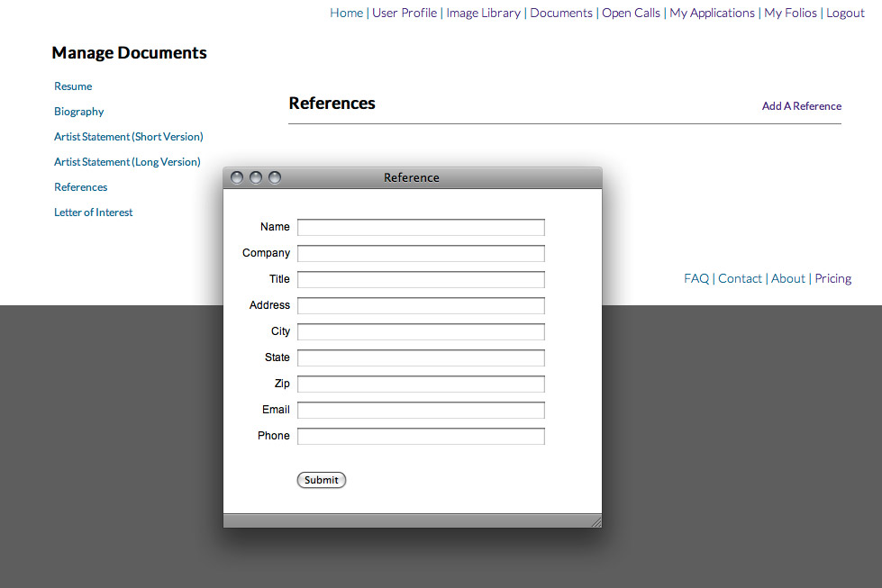Focus the Company input field

point(421,254)
